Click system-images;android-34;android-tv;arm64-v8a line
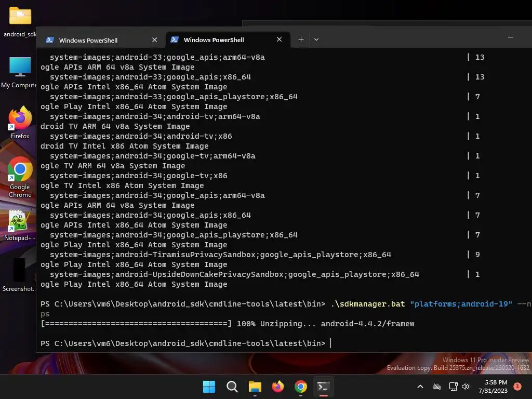The width and height of the screenshot is (532, 399). click(155, 116)
